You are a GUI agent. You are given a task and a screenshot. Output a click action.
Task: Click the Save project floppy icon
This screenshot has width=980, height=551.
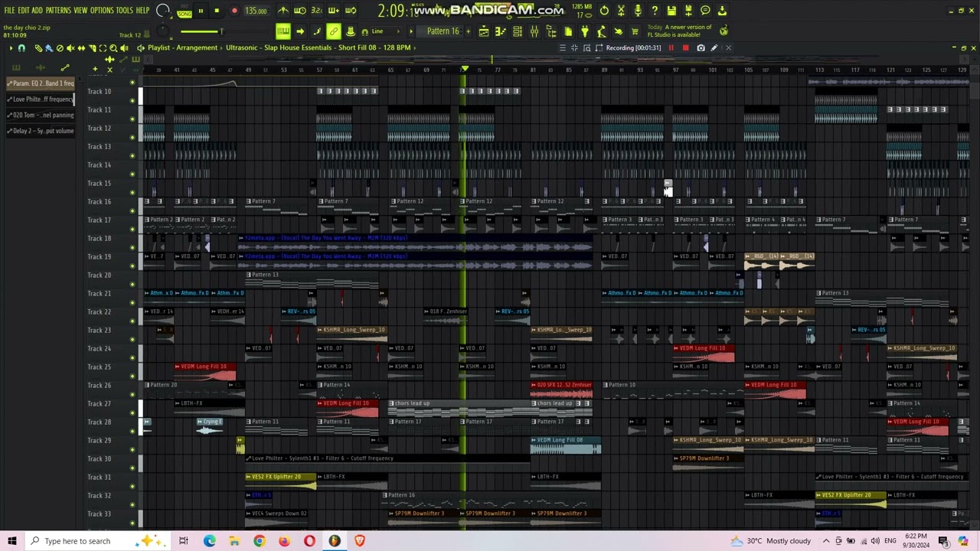click(x=671, y=11)
